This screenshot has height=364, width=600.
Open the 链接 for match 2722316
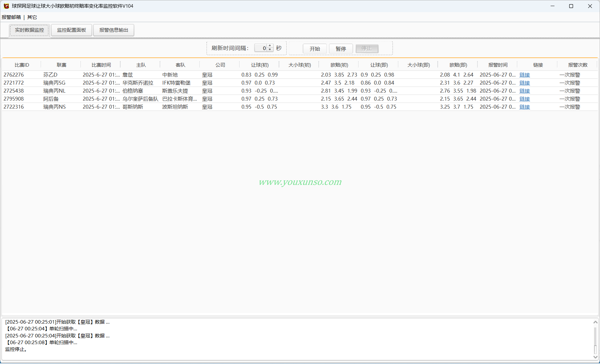(x=525, y=107)
